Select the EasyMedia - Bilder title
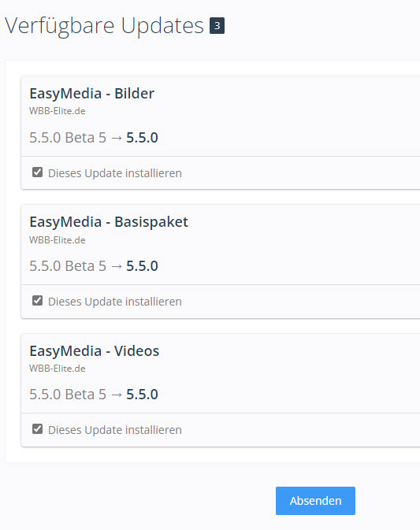The height and width of the screenshot is (530, 420). [x=91, y=94]
